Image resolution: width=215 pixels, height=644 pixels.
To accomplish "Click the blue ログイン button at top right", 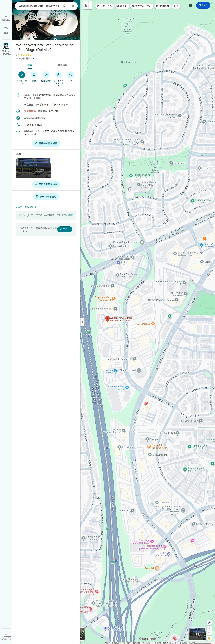I will (203, 5).
